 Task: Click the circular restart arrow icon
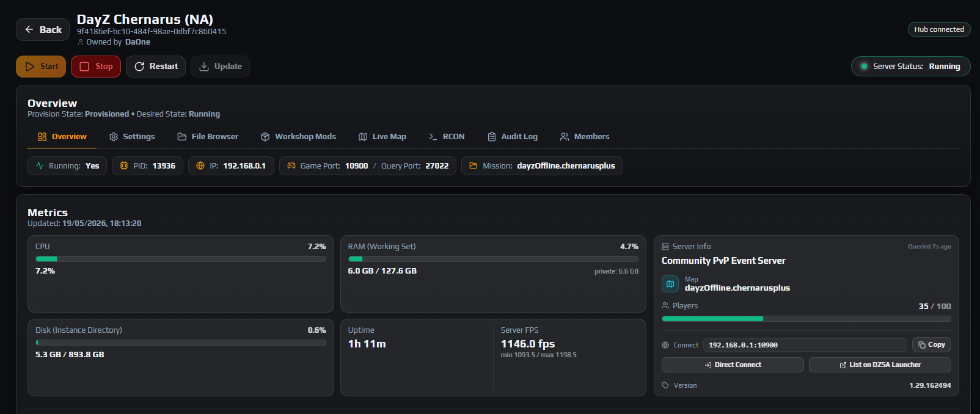[x=139, y=67]
